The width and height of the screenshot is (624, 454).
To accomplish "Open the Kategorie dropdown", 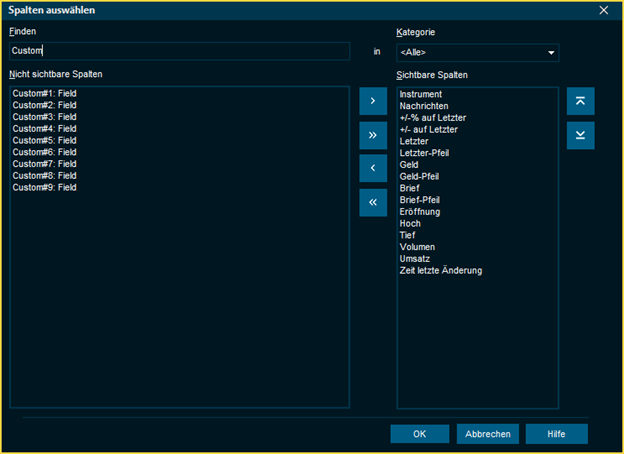I will pos(477,52).
